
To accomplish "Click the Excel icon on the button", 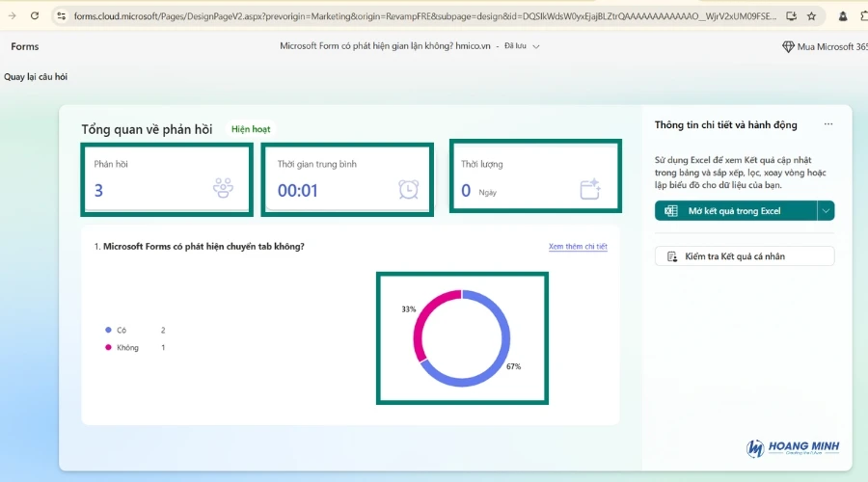I will click(x=671, y=211).
